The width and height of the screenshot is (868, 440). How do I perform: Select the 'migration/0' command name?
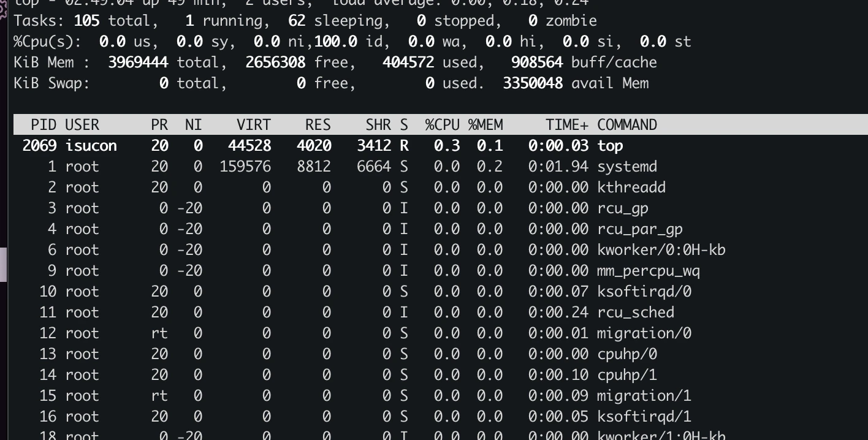[644, 333]
